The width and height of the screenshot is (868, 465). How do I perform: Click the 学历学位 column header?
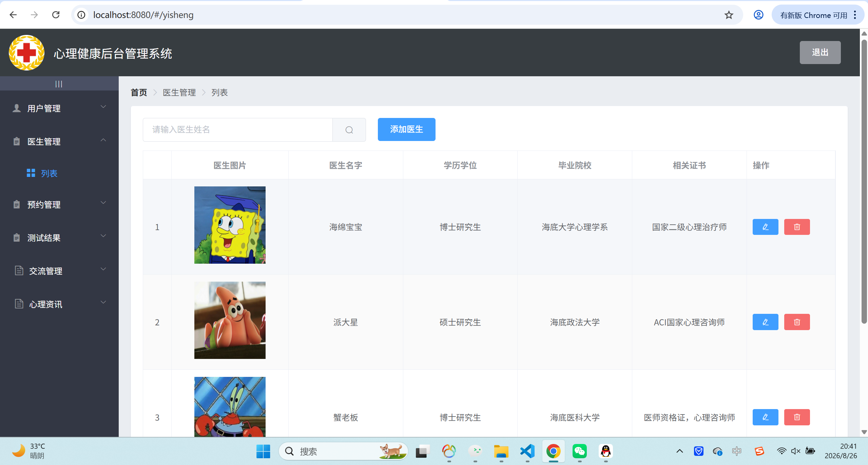point(460,165)
